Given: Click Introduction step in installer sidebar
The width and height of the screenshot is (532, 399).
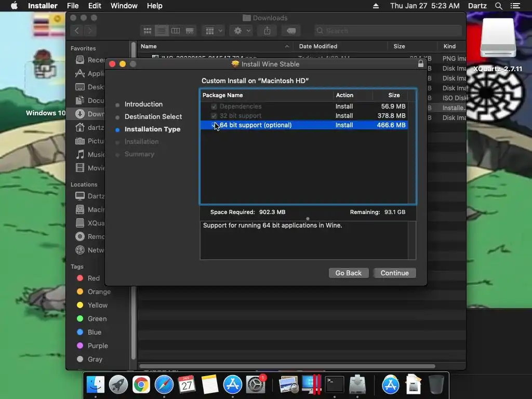Looking at the screenshot, I should pyautogui.click(x=143, y=104).
